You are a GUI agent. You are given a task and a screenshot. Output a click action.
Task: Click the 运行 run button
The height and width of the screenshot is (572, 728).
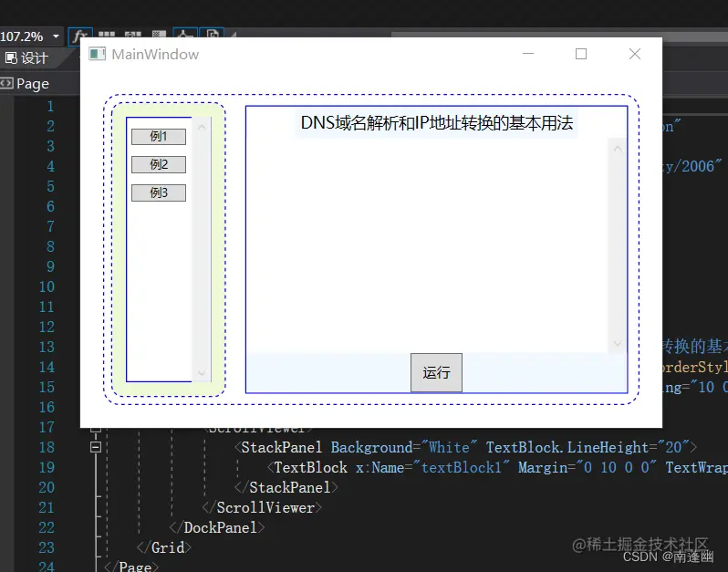(436, 372)
